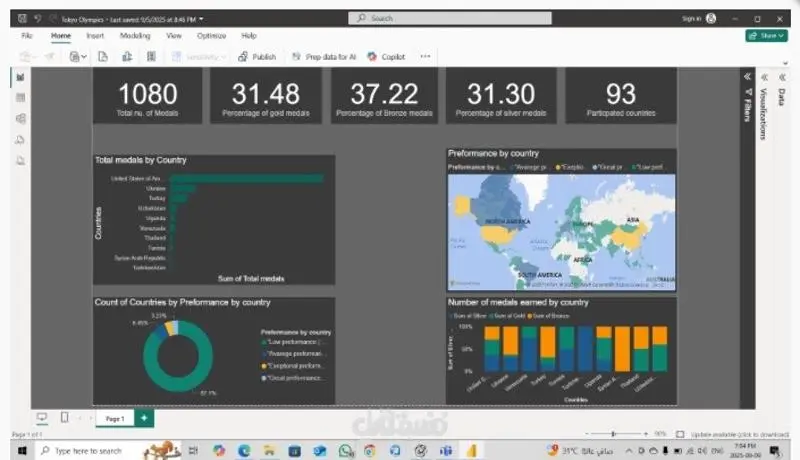
Task: Click the United States bar in chart
Action: tap(246, 178)
